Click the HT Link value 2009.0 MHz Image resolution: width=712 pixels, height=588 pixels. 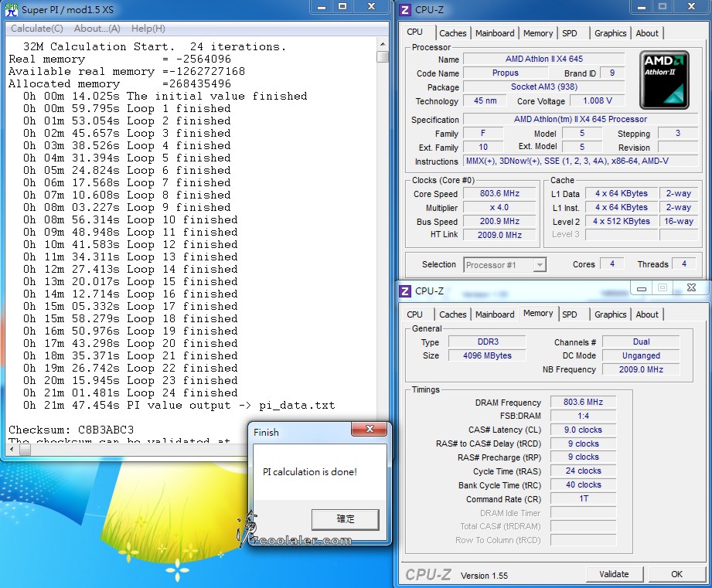click(499, 235)
